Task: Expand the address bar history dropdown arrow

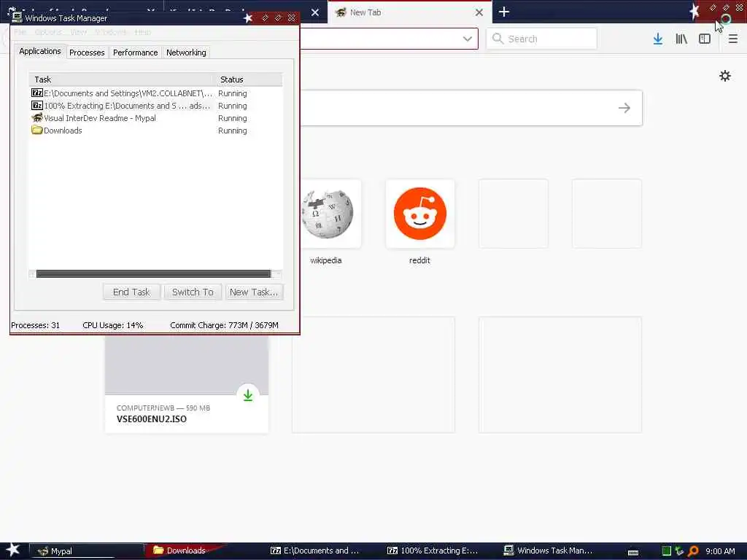Action: (x=468, y=39)
